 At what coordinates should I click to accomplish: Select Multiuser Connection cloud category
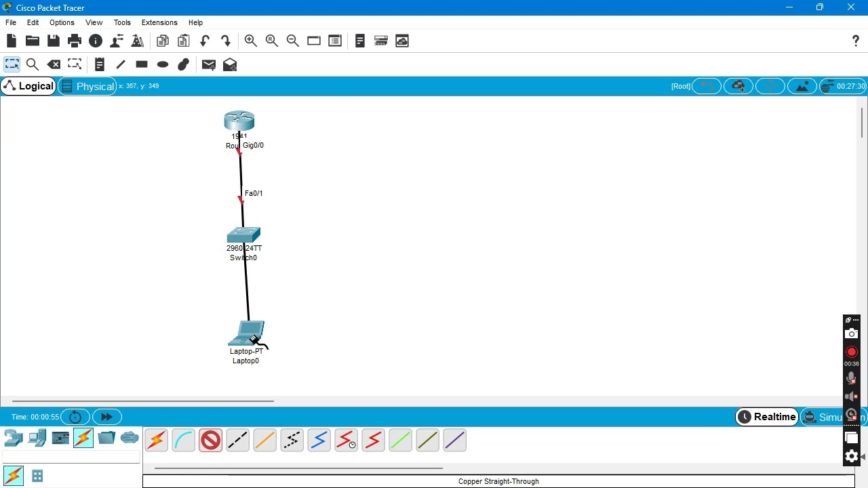(130, 438)
